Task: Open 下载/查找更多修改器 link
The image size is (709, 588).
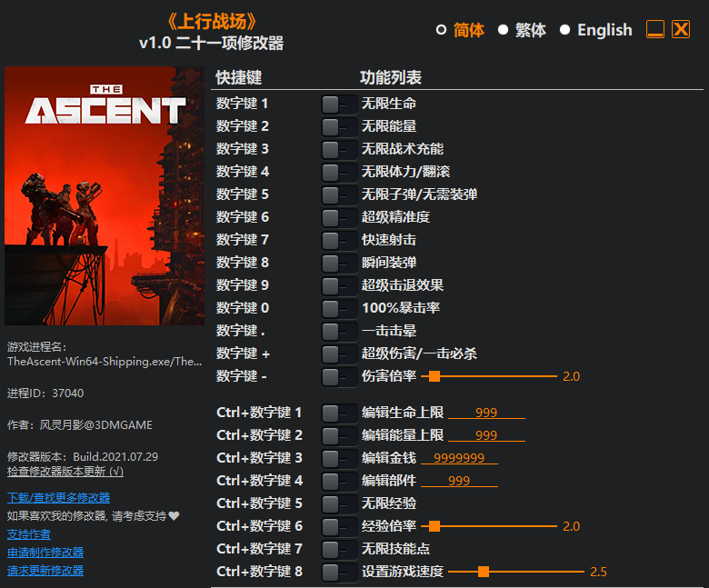Action: [59, 498]
